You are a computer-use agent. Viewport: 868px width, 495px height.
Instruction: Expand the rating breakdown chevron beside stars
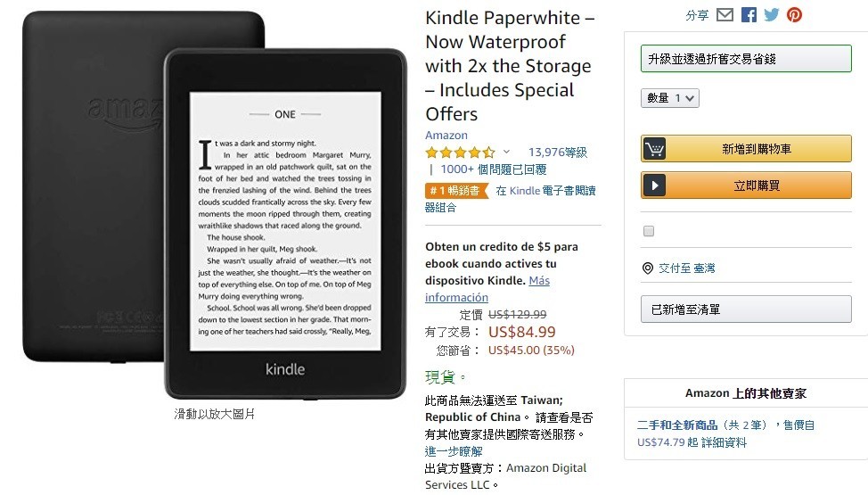[506, 152]
